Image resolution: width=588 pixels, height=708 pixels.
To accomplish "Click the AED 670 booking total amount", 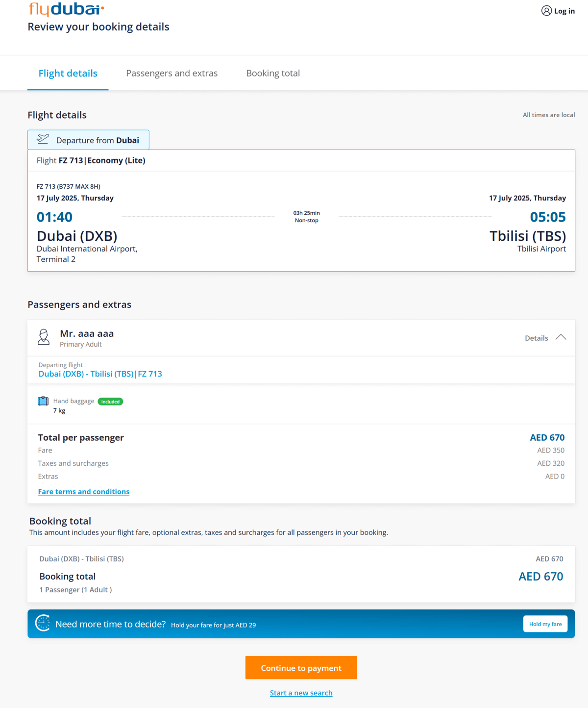I will 541,577.
